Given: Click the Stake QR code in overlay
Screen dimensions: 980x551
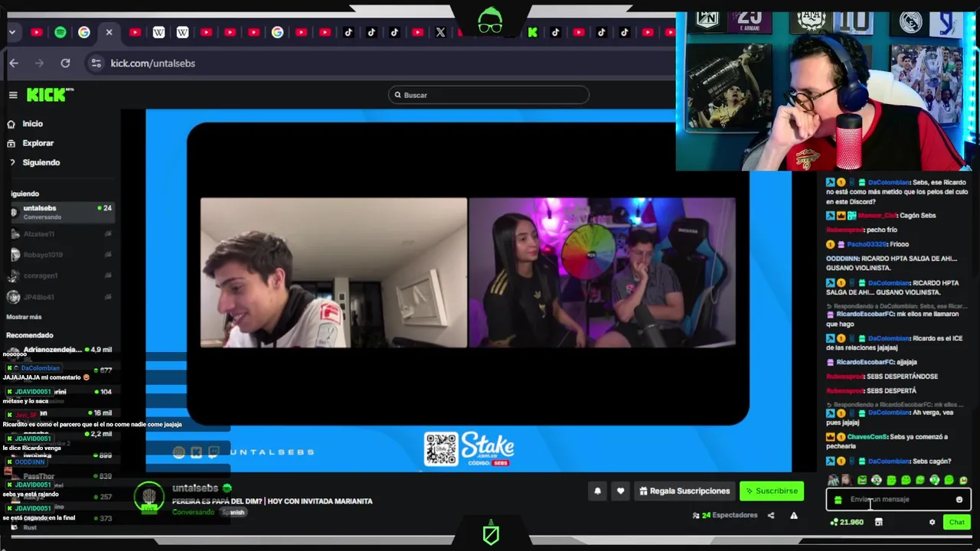Looking at the screenshot, I should pos(441,449).
